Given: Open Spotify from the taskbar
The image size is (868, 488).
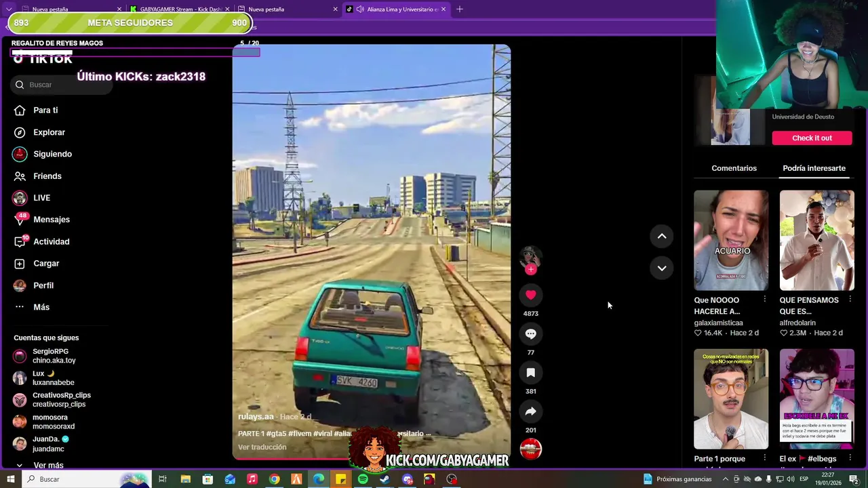Looking at the screenshot, I should tap(363, 479).
